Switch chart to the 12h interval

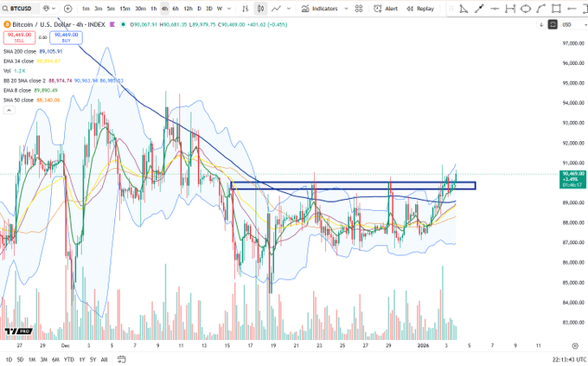[188, 9]
